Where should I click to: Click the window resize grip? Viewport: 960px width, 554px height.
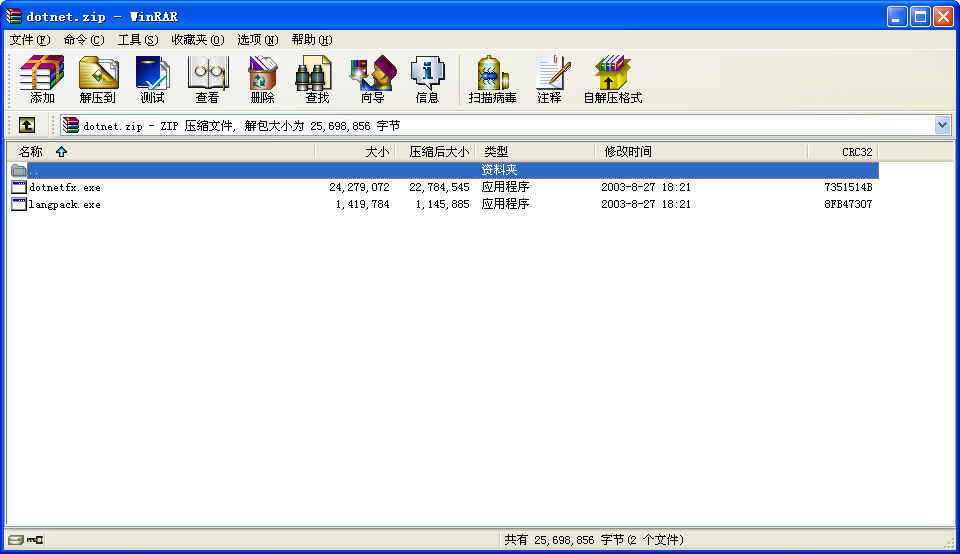tap(949, 542)
